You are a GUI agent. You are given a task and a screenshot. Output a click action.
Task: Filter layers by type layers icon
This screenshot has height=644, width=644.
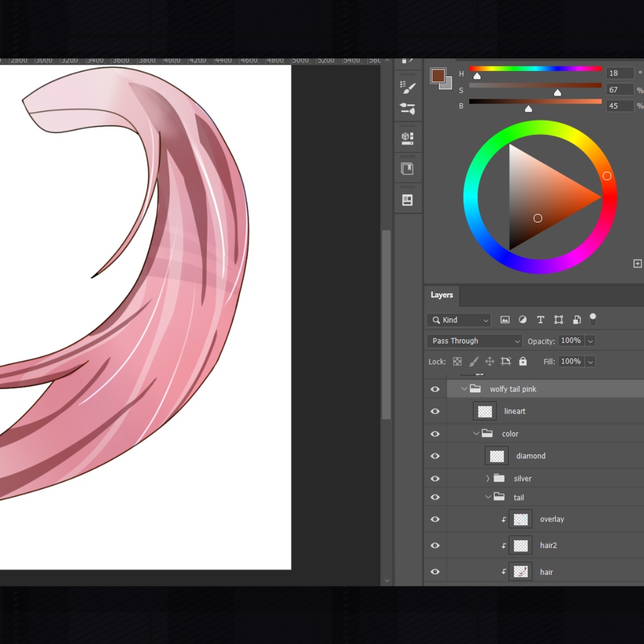[x=540, y=320]
